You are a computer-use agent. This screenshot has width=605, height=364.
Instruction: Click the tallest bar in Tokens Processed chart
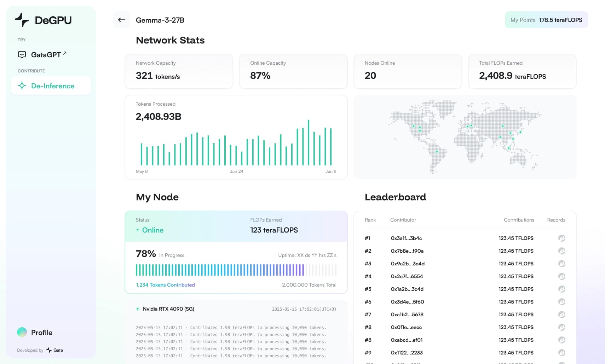point(309,142)
